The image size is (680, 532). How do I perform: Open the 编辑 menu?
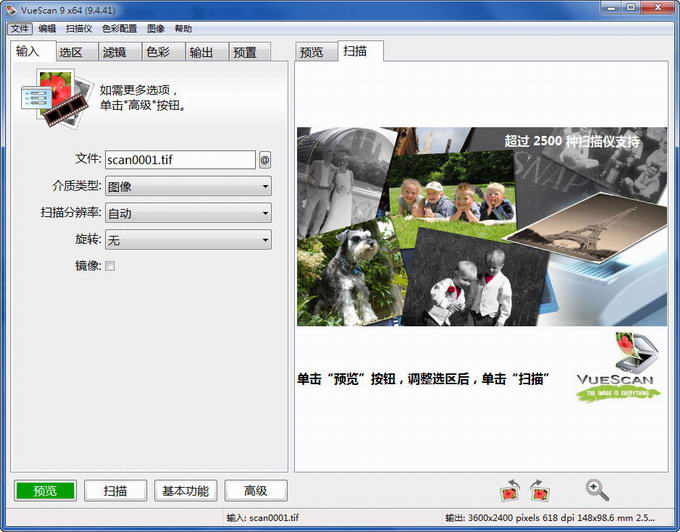(47, 29)
